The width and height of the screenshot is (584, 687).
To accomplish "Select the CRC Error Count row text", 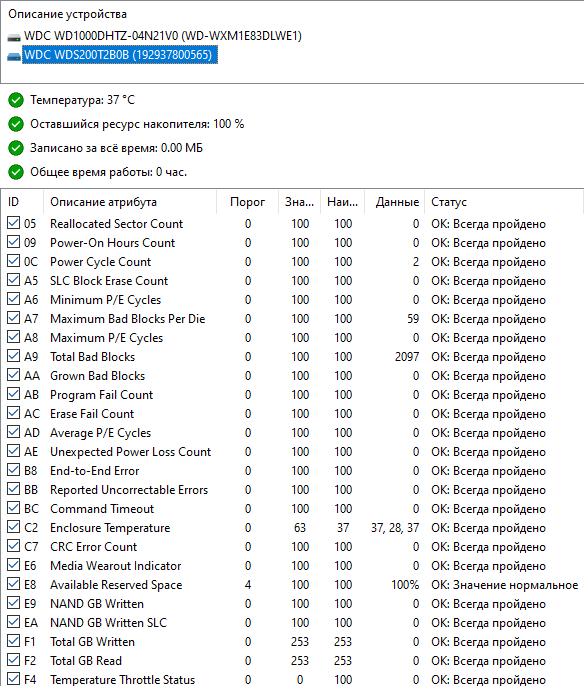I will 93,547.
